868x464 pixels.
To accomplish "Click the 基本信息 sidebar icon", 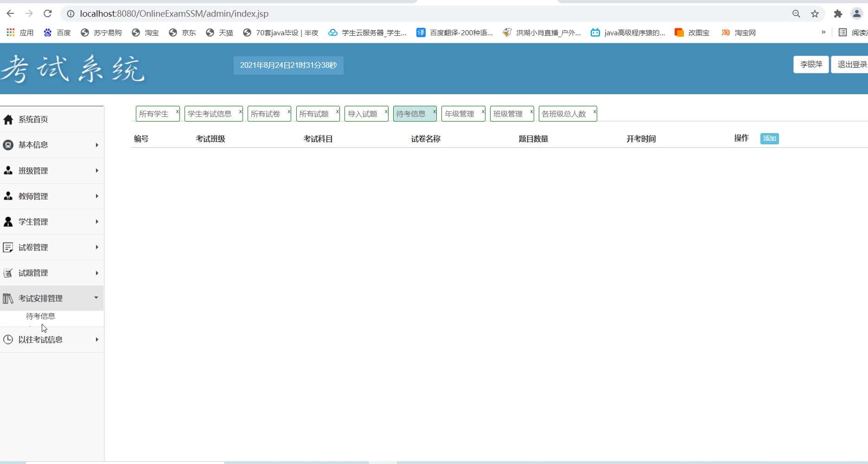I will click(8, 145).
